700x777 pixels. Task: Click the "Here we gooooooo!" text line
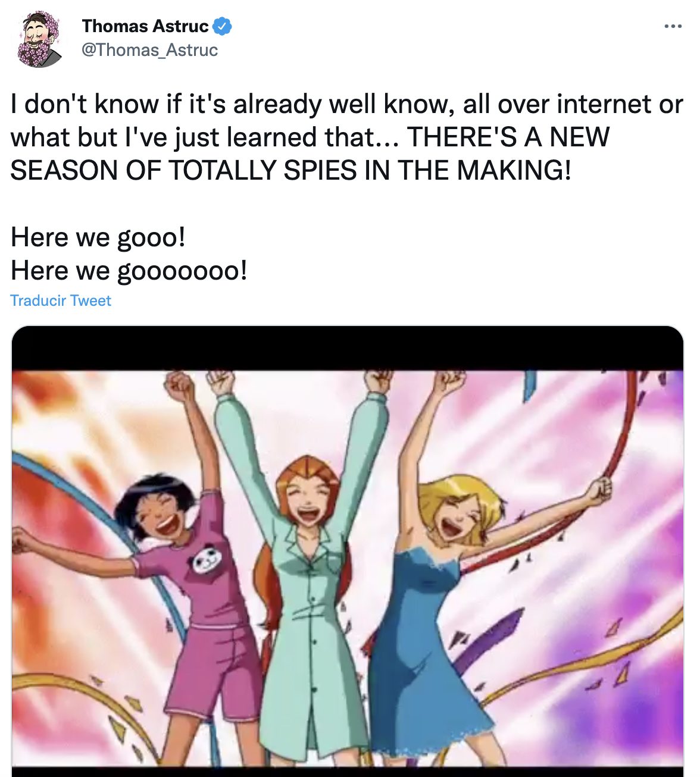(x=129, y=271)
